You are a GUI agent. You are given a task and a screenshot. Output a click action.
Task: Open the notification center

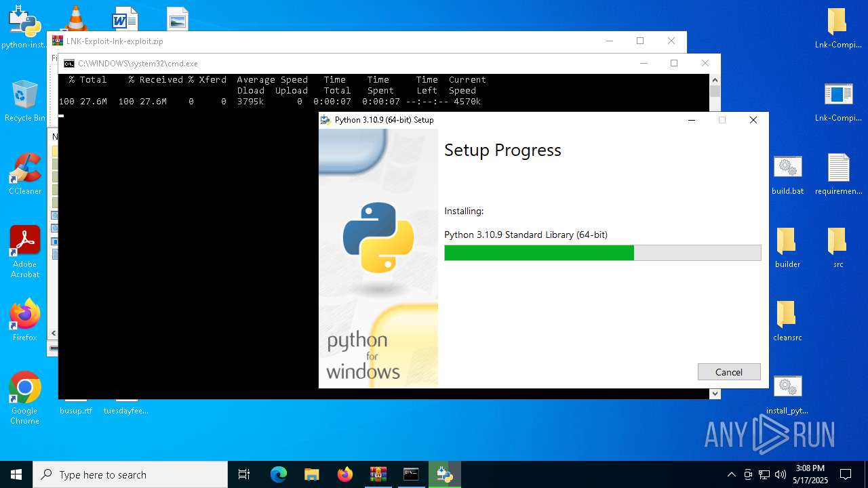pos(846,474)
